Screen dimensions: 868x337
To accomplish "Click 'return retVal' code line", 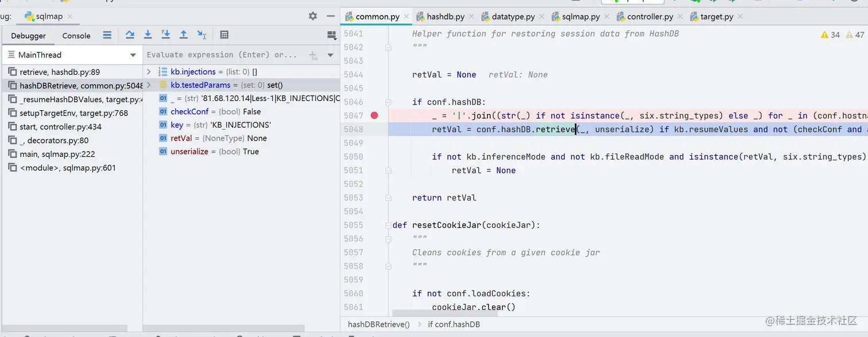I will [x=444, y=197].
